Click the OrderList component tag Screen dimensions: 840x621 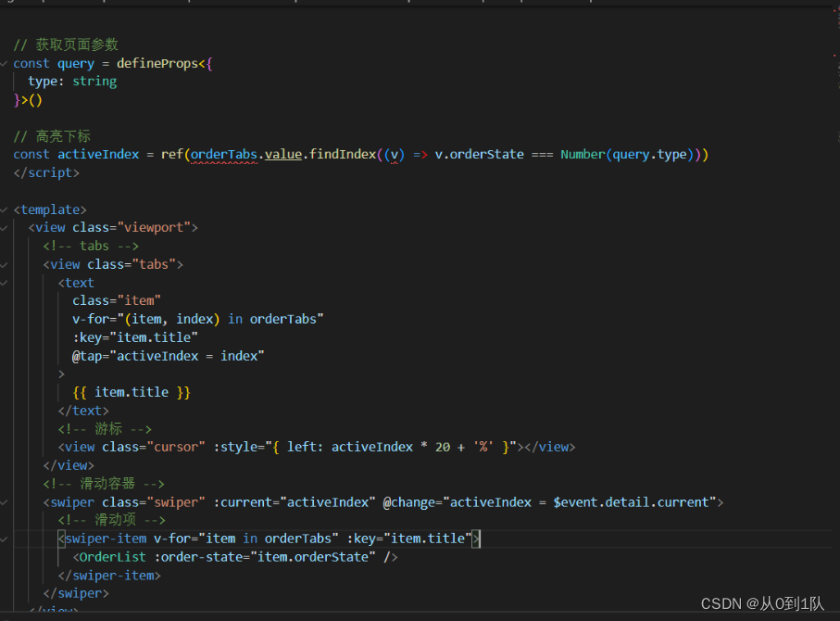point(112,557)
